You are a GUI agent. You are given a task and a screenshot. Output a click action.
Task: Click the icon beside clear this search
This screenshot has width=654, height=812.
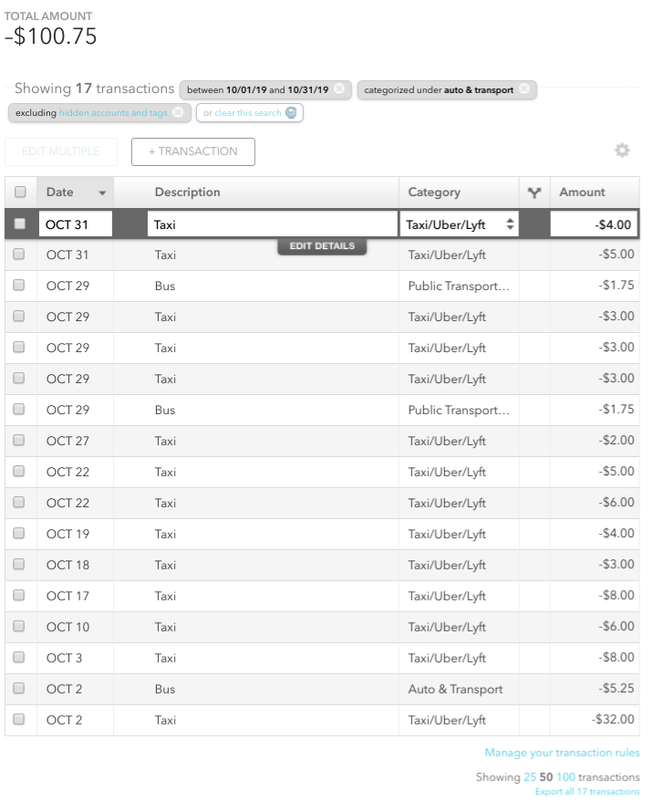pyautogui.click(x=291, y=113)
